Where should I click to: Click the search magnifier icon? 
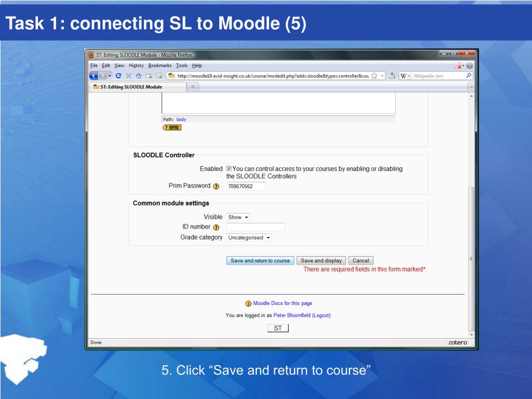[x=469, y=76]
